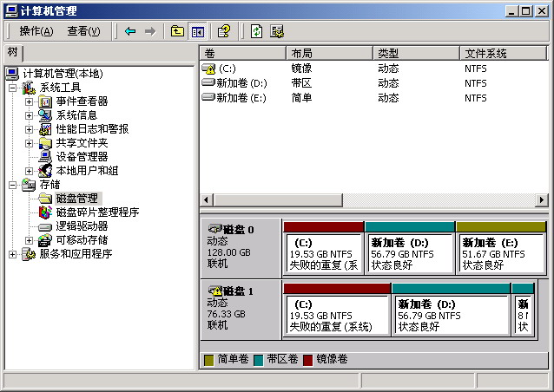Toggle the Show/Hide Console Tree button
This screenshot has width=554, height=392.
click(x=197, y=31)
